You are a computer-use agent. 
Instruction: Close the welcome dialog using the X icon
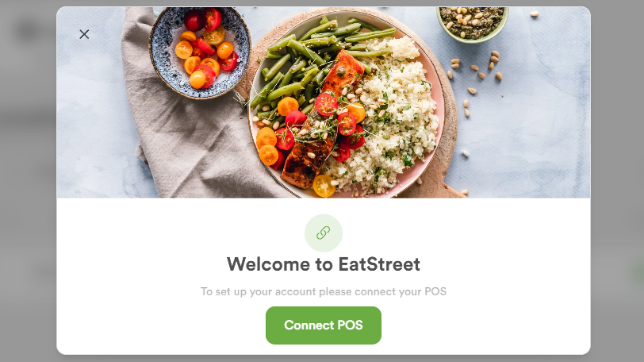84,34
